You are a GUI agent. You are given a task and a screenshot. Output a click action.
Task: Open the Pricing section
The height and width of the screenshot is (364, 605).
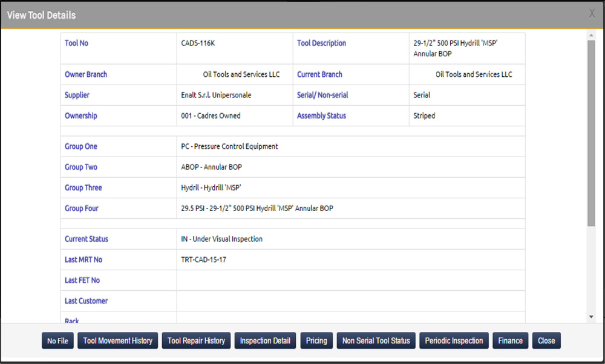click(316, 340)
